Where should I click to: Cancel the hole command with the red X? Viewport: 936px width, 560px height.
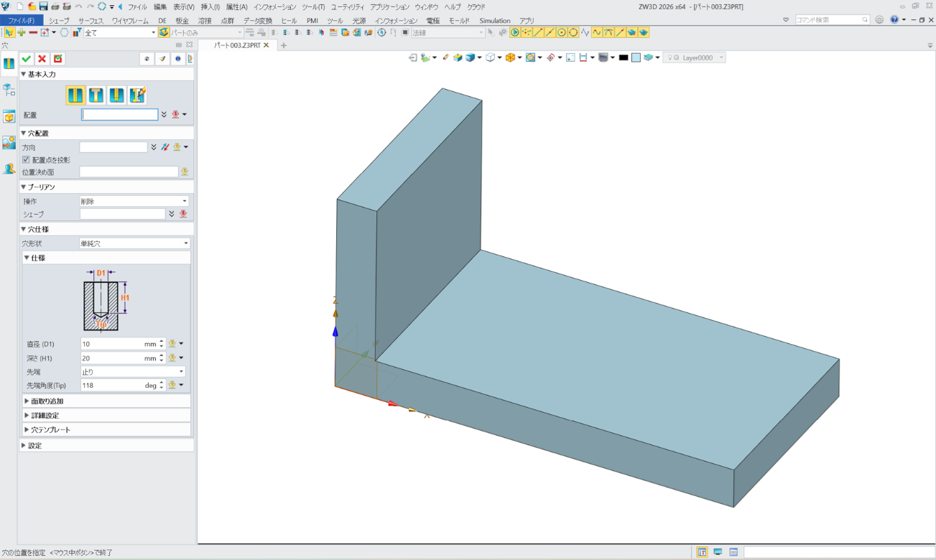(42, 59)
